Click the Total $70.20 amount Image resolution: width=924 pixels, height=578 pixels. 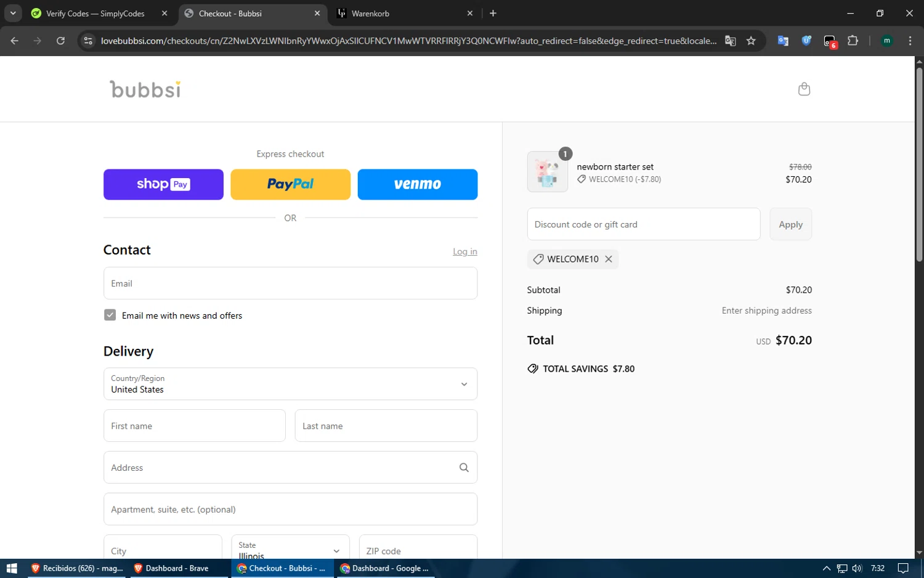point(793,340)
